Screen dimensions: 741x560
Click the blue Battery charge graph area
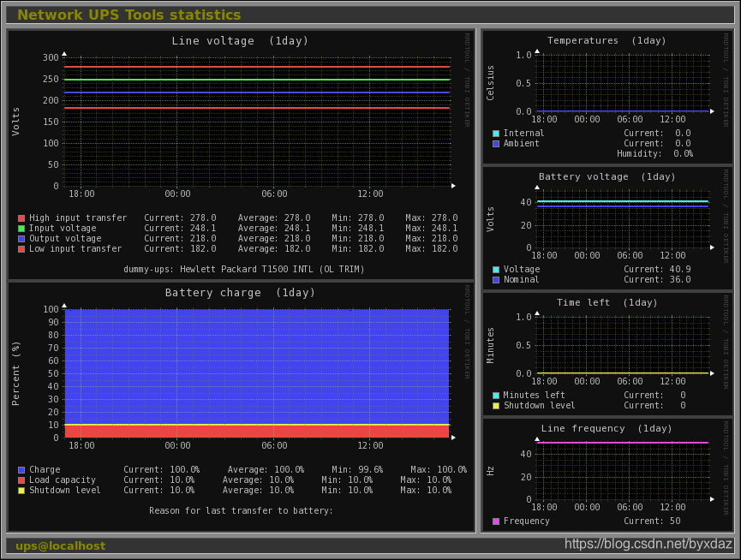tap(257, 366)
